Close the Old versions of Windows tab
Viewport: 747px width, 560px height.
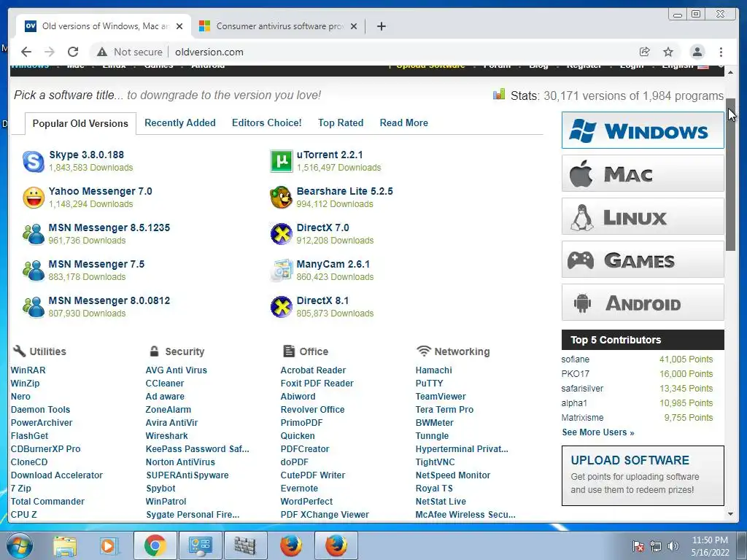[x=179, y=26]
